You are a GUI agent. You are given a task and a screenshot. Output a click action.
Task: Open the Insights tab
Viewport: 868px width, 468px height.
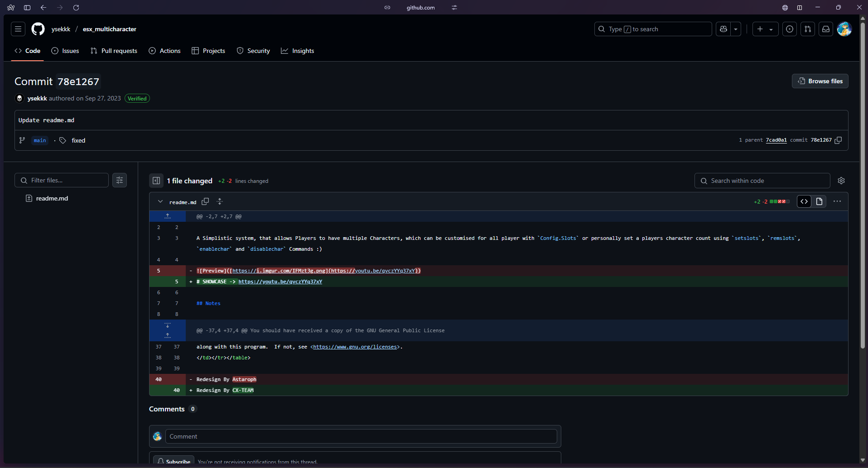click(298, 51)
